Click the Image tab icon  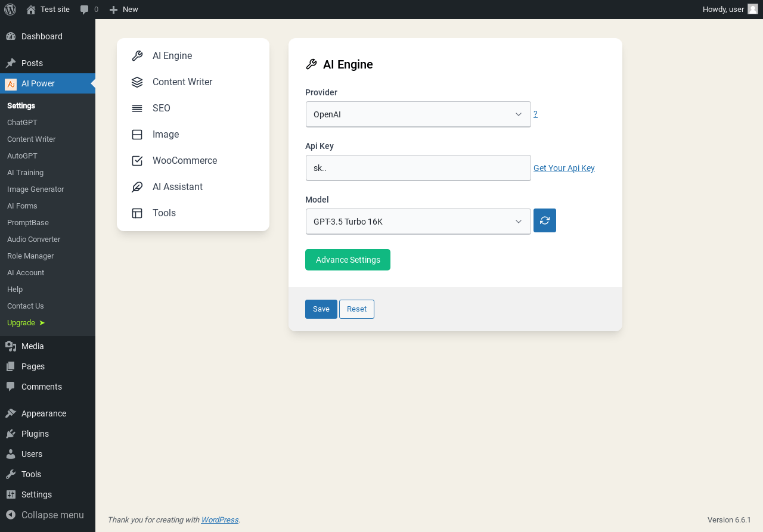click(x=137, y=135)
